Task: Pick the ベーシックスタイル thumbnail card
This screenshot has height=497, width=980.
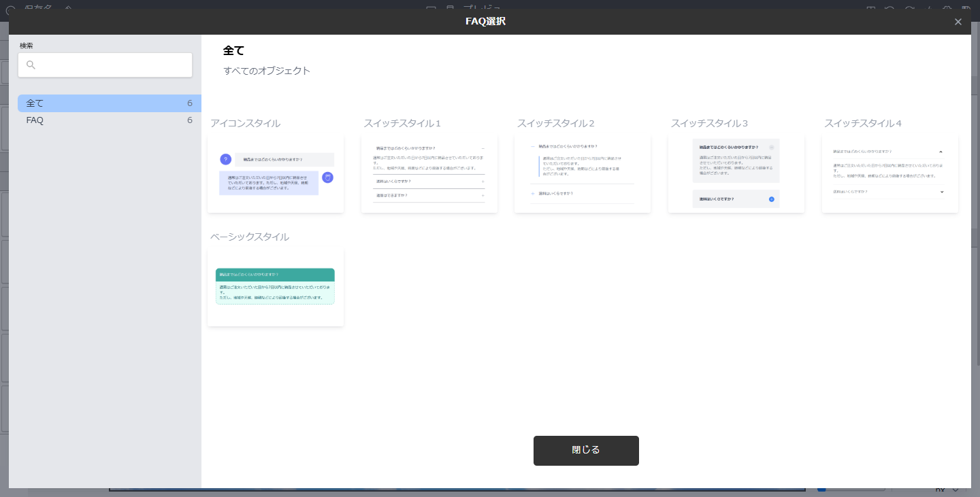Action: 276,288
